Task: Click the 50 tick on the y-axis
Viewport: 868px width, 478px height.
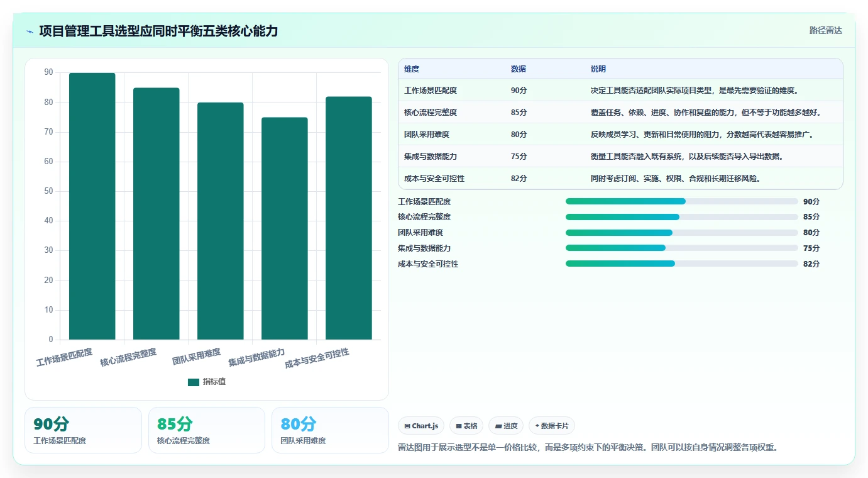Action: point(48,191)
